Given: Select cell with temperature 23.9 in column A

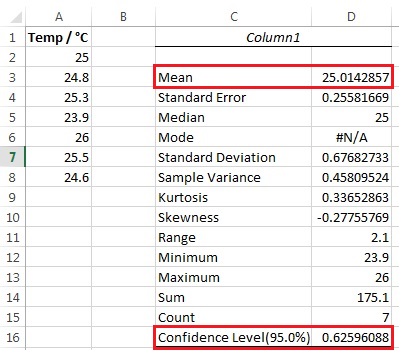Looking at the screenshot, I should coord(59,117).
